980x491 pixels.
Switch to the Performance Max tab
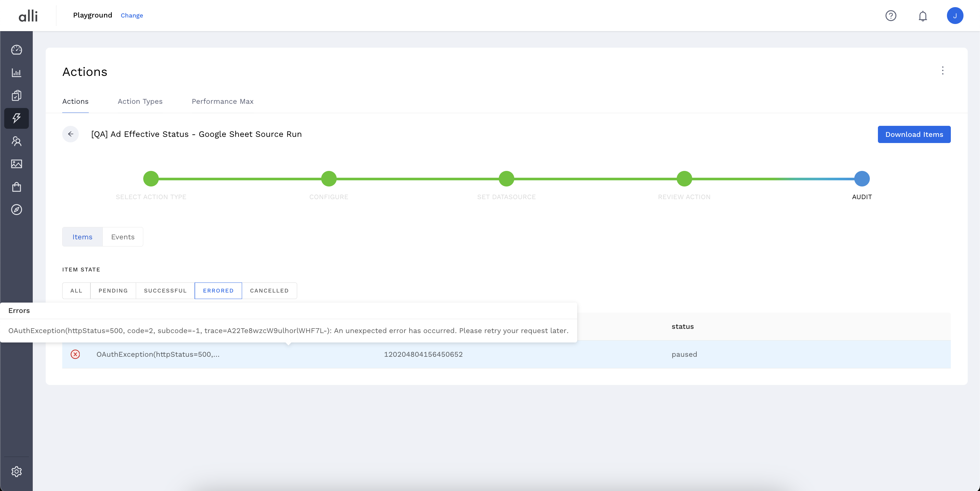222,101
